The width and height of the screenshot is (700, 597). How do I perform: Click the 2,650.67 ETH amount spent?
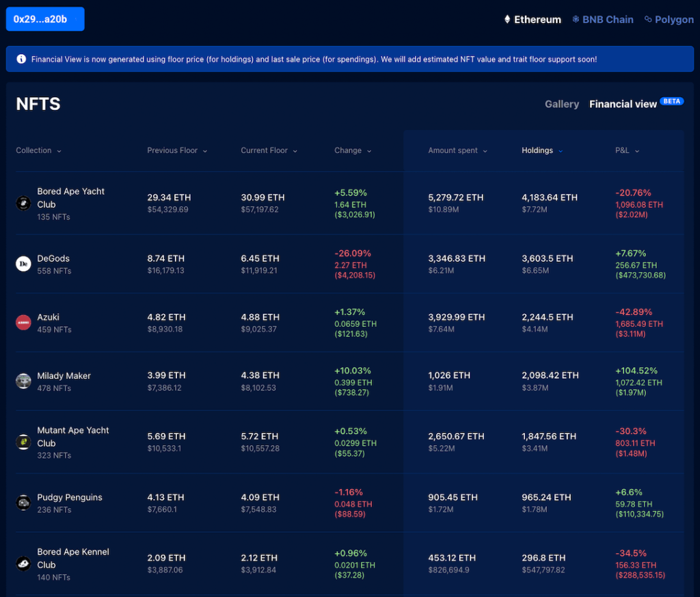(x=456, y=436)
